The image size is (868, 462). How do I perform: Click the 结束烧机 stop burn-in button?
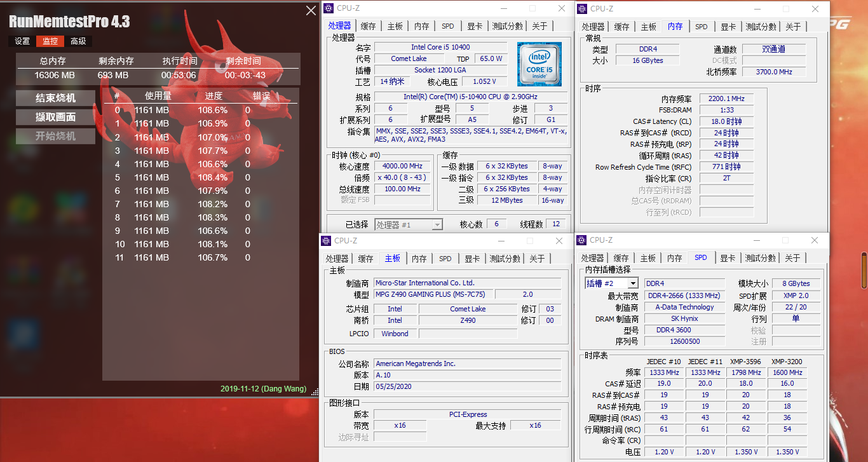click(x=55, y=98)
